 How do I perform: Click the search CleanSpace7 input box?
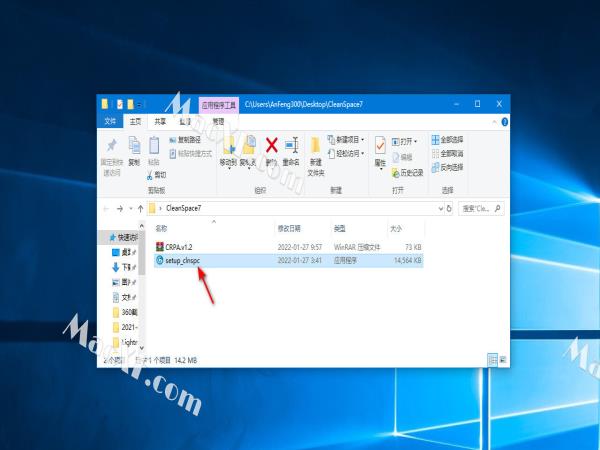(481, 209)
